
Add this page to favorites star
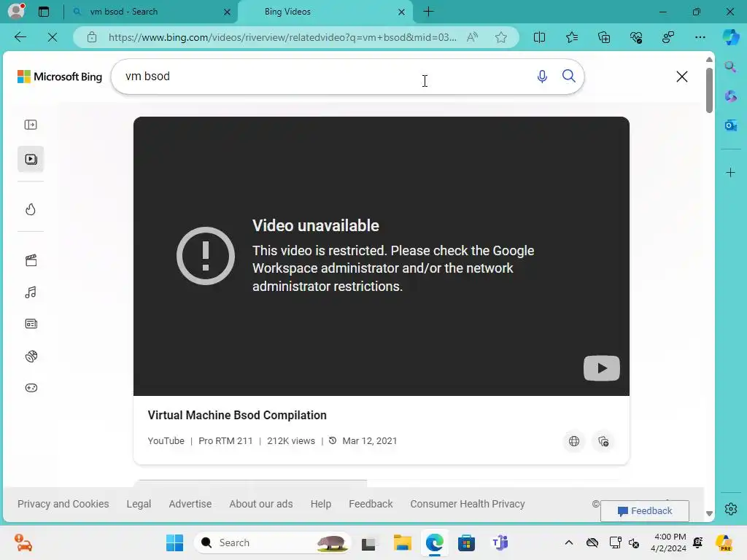point(500,37)
